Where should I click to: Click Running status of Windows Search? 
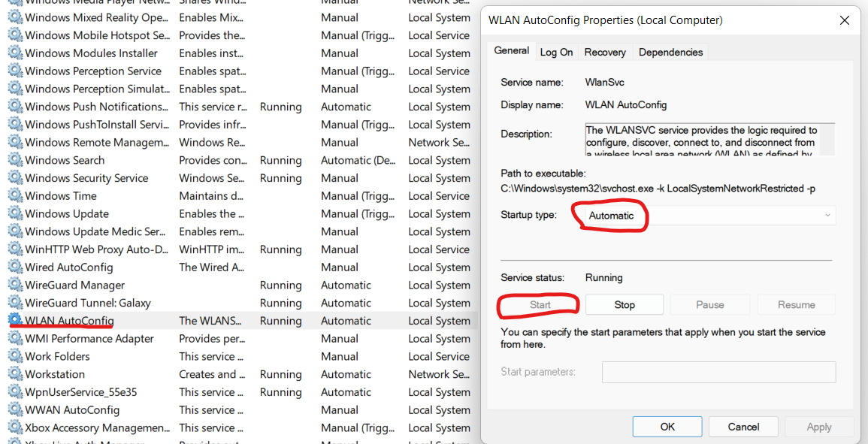pyautogui.click(x=280, y=161)
